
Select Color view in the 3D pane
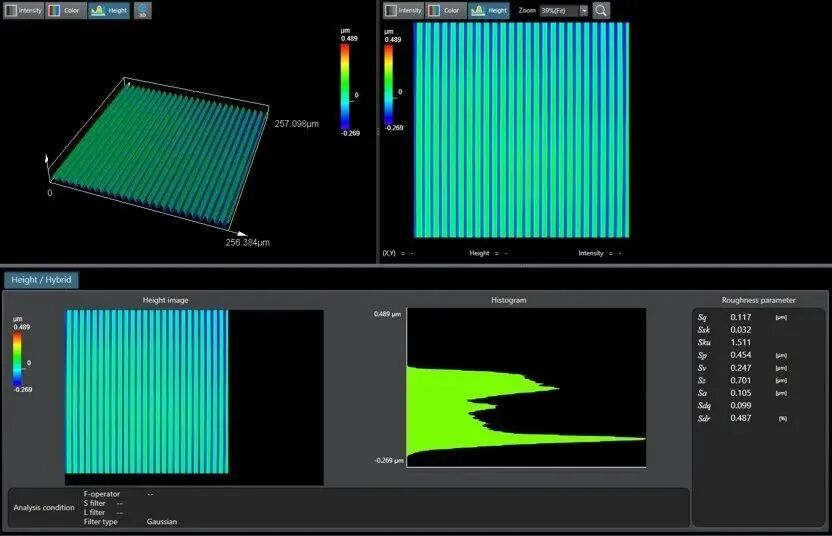(66, 11)
